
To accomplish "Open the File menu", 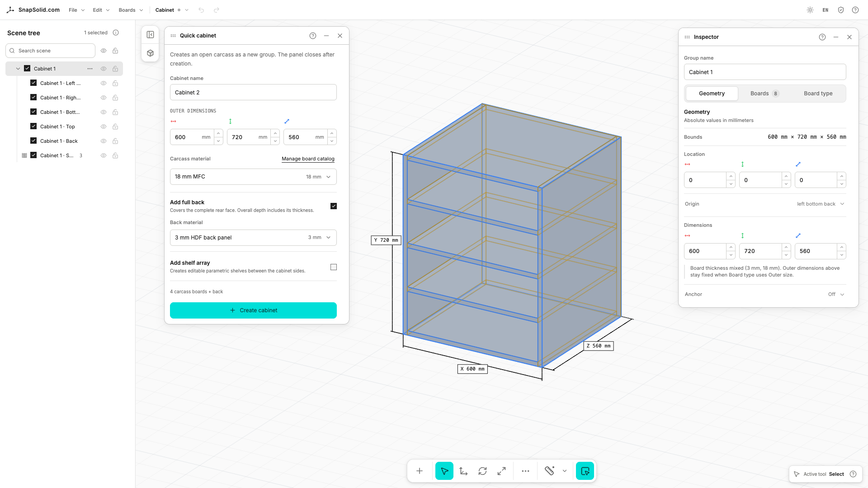I will click(76, 10).
